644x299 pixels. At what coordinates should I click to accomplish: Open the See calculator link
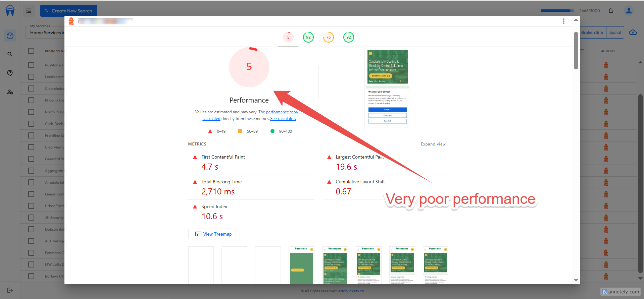[283, 119]
